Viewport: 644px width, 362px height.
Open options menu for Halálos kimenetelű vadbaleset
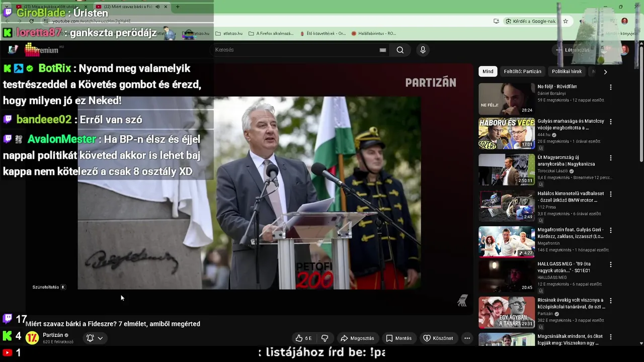611,194
